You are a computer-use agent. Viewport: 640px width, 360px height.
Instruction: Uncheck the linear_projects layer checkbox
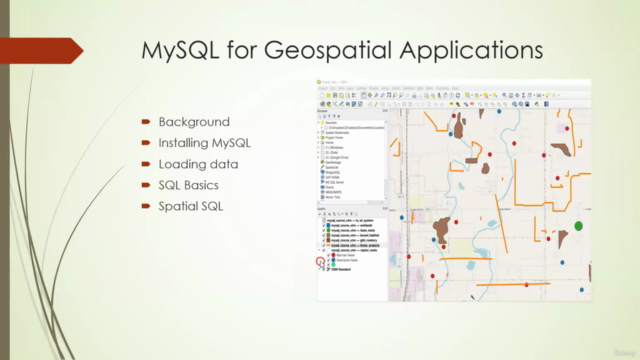(x=324, y=245)
